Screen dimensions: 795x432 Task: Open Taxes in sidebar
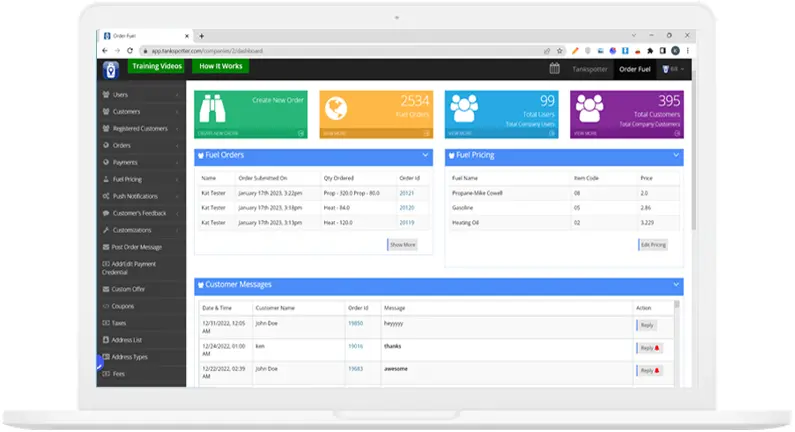pyautogui.click(x=141, y=323)
